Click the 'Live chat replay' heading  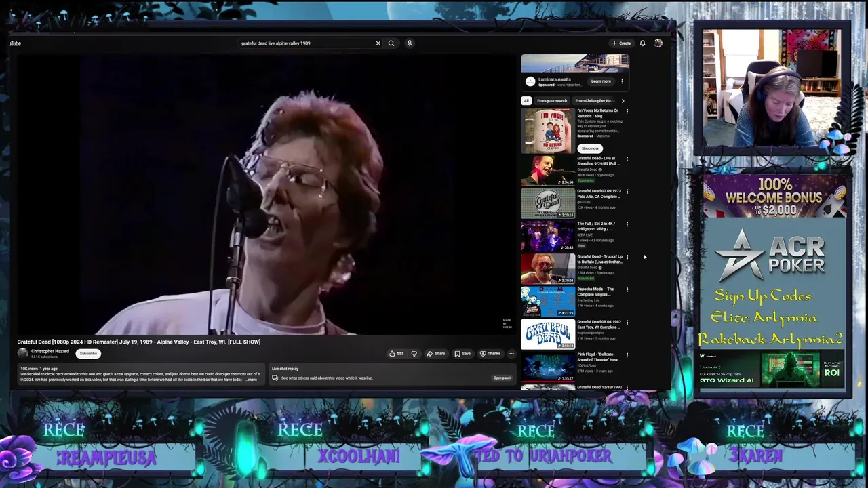click(x=285, y=369)
